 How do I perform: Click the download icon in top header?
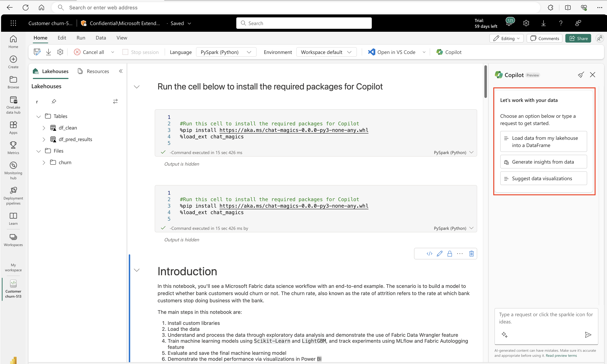pos(544,23)
